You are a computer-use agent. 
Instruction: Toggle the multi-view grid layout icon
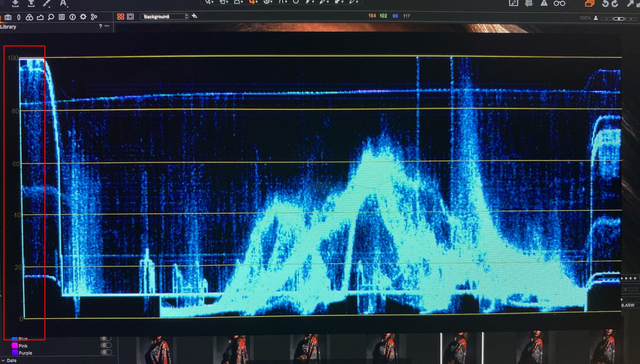[121, 17]
